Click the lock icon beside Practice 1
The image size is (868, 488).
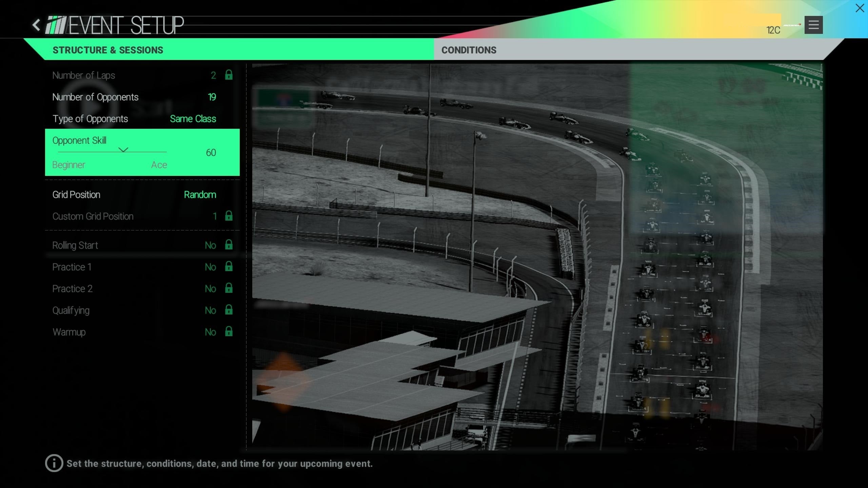point(229,266)
